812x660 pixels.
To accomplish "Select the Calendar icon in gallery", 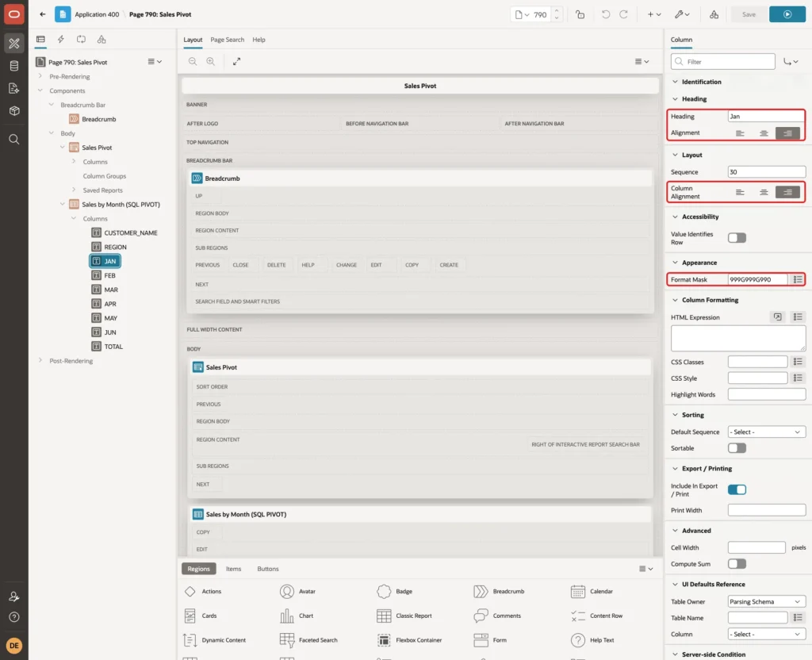I will pyautogui.click(x=578, y=591).
